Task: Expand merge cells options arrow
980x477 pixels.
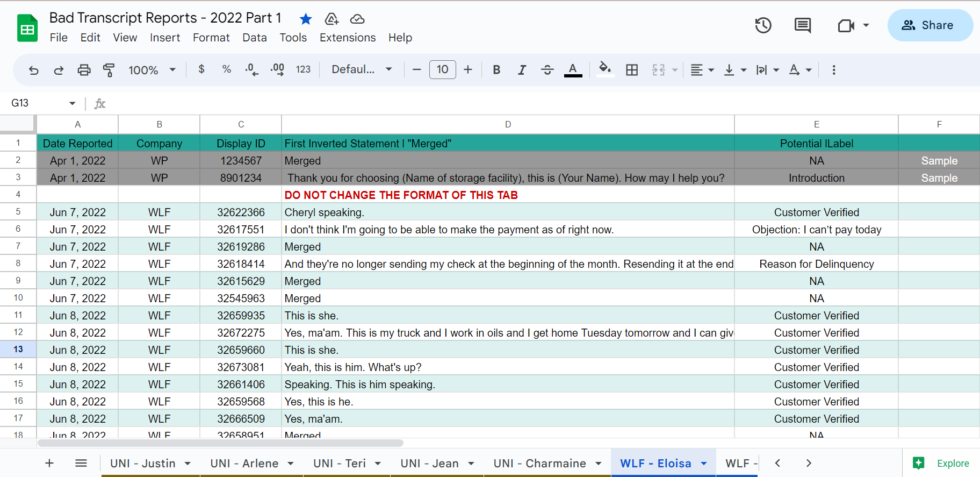Action: click(675, 70)
